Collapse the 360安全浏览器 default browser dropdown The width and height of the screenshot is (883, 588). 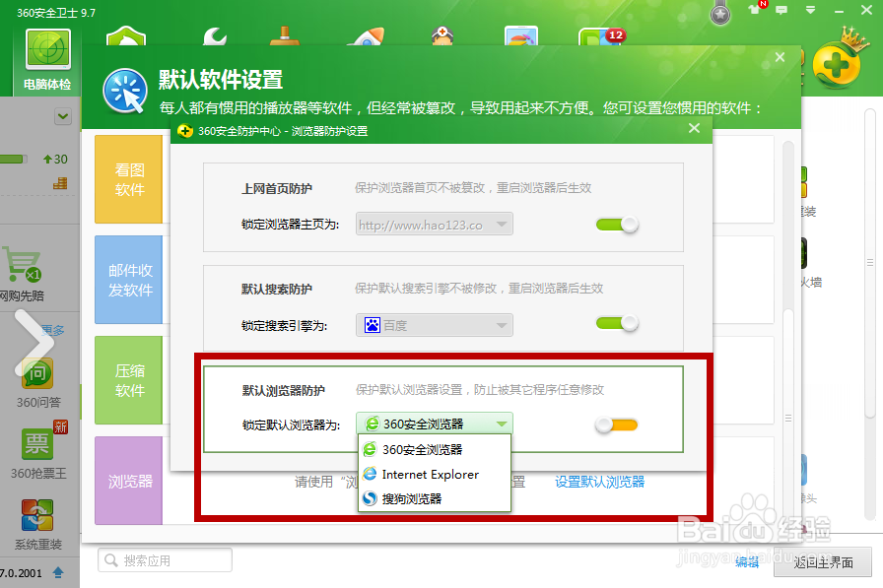[435, 424]
